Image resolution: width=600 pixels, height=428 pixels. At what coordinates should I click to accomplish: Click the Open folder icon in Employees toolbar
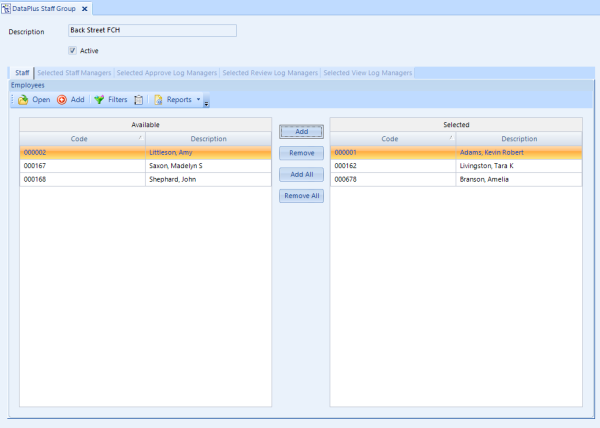pos(23,100)
